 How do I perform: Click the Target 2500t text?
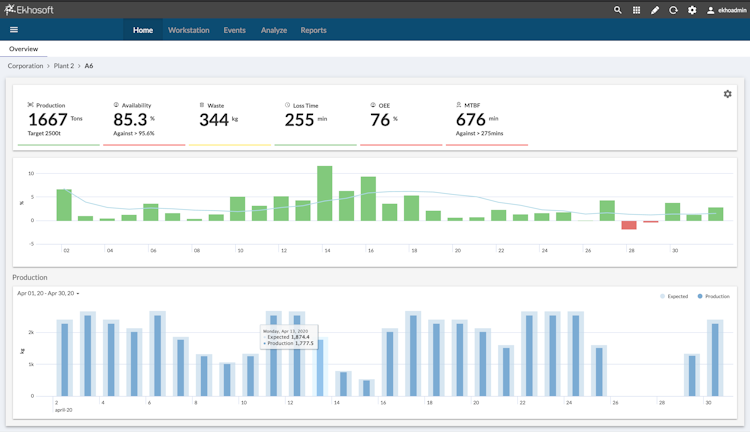pyautogui.click(x=44, y=133)
